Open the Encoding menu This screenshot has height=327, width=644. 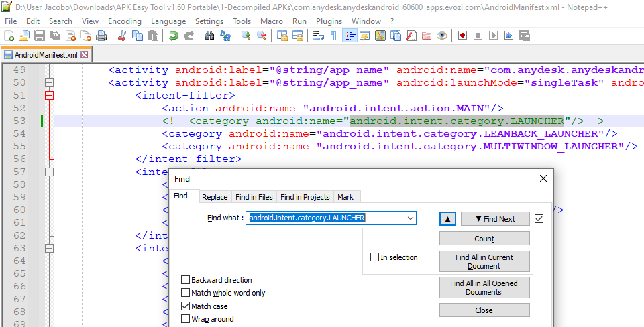click(125, 21)
